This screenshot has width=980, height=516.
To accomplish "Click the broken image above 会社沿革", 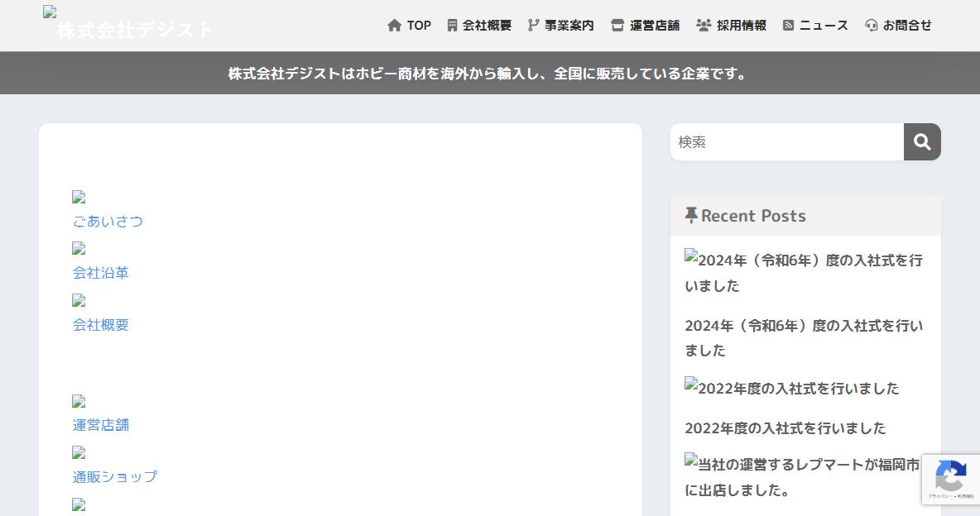I will click(79, 249).
